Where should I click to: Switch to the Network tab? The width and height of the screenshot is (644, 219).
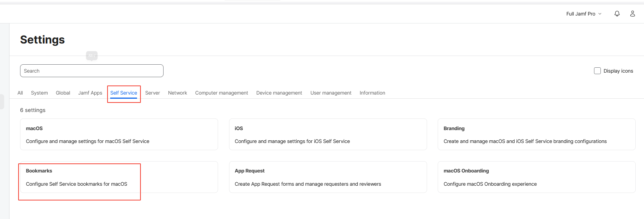pyautogui.click(x=178, y=93)
